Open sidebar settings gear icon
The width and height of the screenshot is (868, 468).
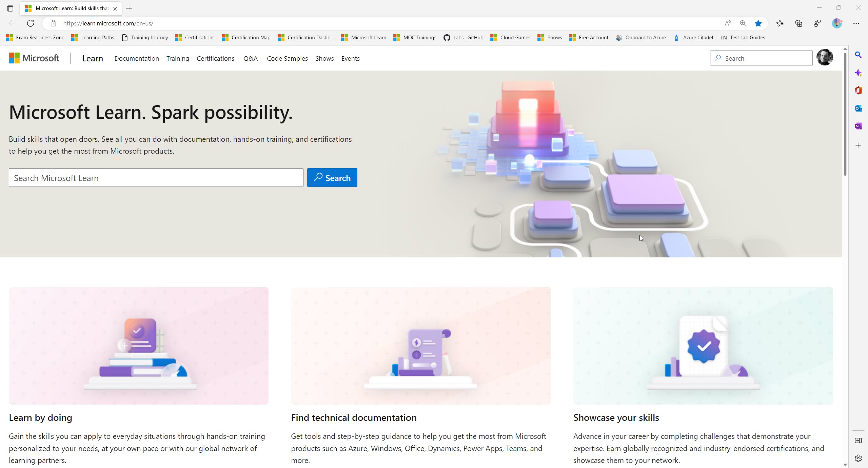858,459
